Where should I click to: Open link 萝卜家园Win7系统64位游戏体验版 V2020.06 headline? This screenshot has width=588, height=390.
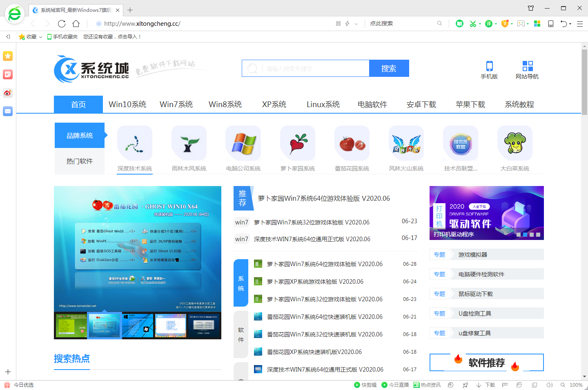click(324, 198)
